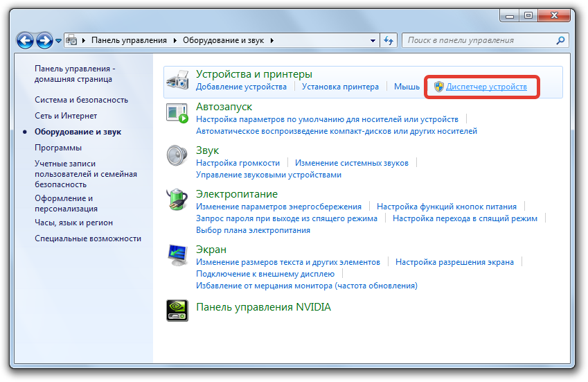Click the AutoPlay (Автозапуск) icon
588x382 pixels.
(177, 113)
